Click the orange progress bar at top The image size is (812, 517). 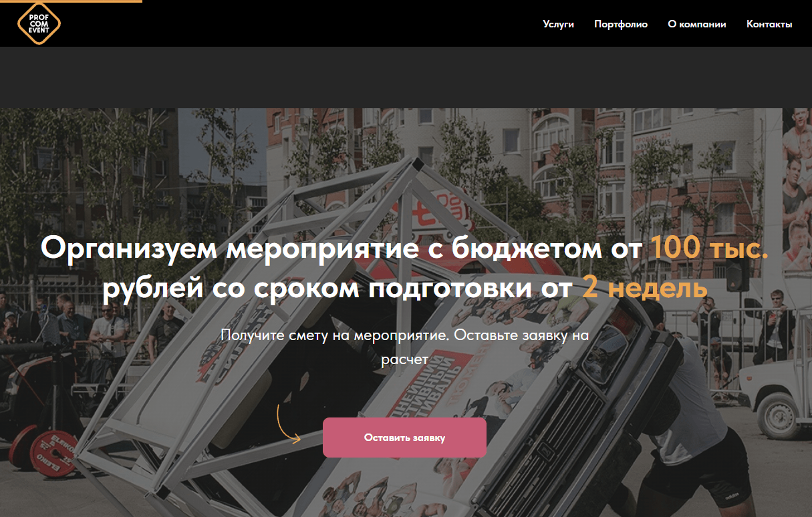click(x=71, y=1)
